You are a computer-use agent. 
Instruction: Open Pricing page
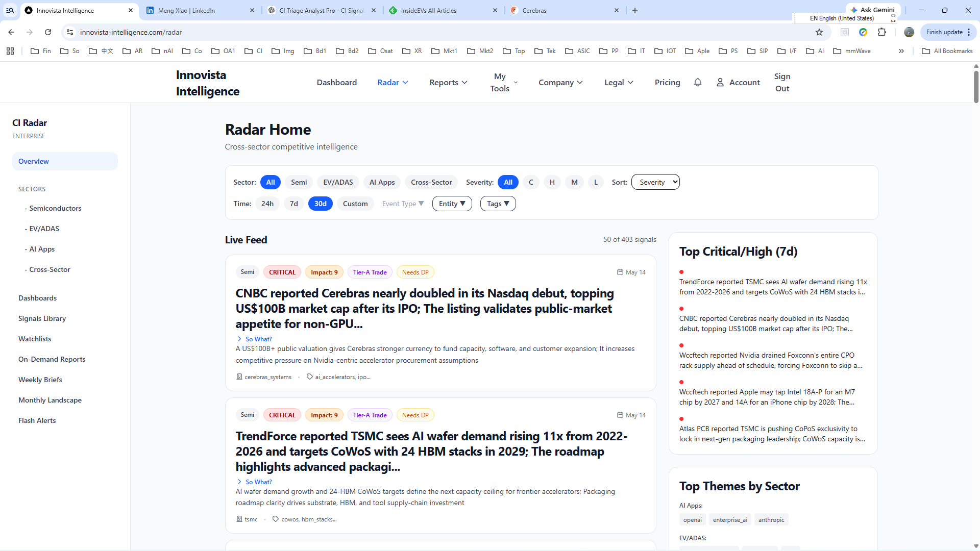coord(667,82)
